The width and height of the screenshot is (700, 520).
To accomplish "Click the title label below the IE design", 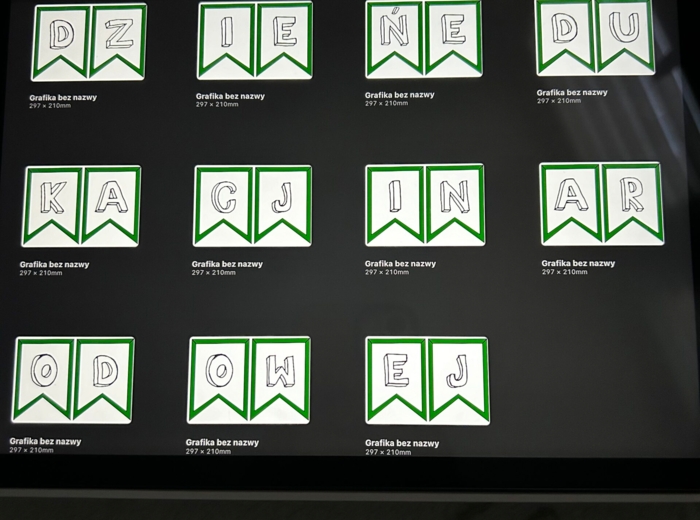I will (230, 96).
